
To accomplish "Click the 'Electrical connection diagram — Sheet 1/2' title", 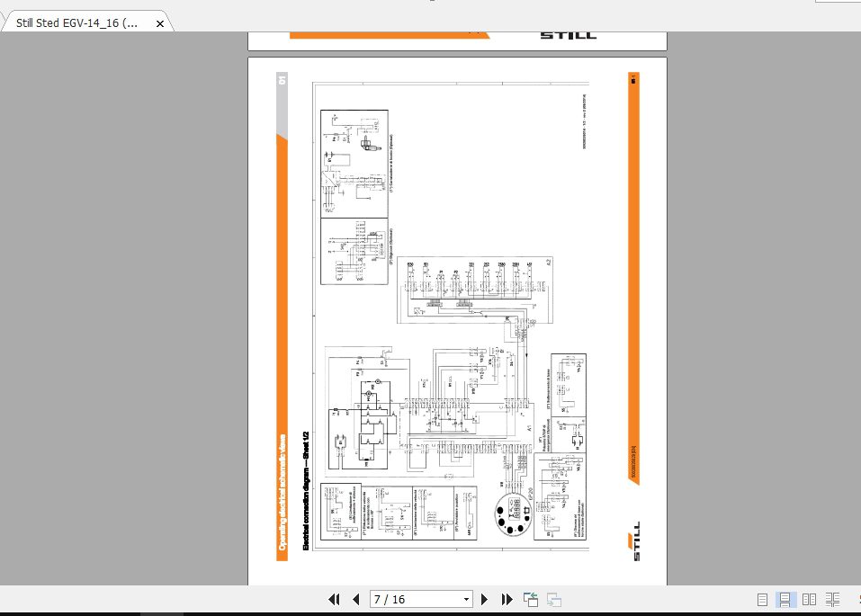I will [x=307, y=491].
